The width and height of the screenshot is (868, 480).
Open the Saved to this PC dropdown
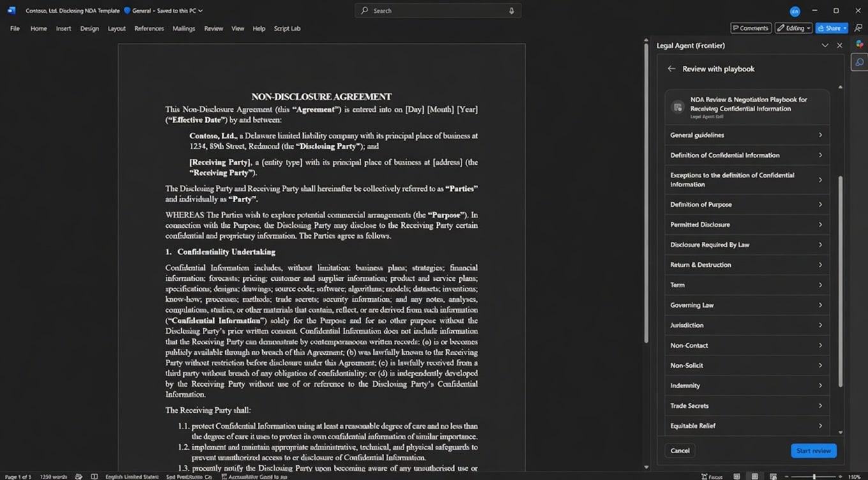tap(180, 11)
